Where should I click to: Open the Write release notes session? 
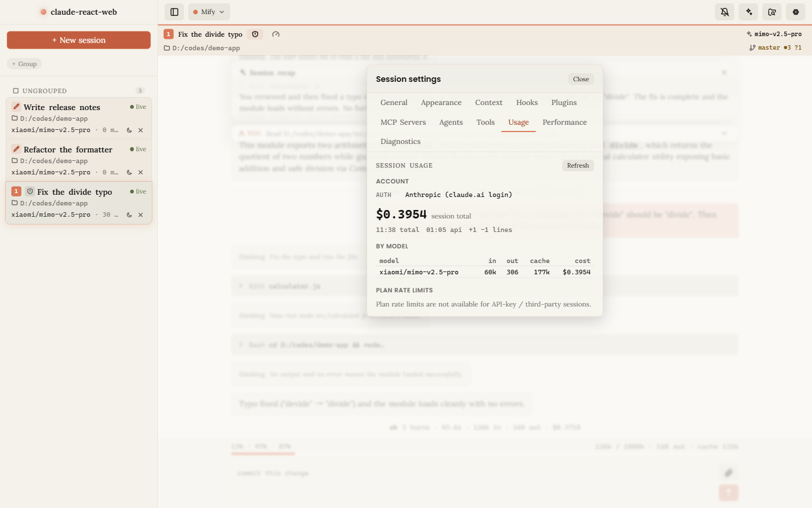click(79, 118)
